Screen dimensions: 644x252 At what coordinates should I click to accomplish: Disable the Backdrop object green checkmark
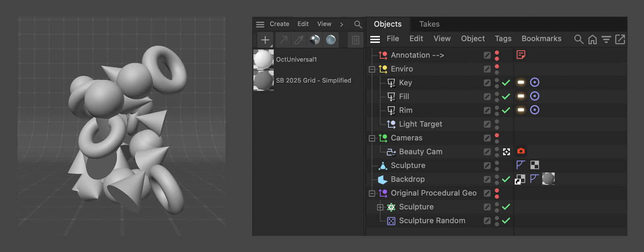[506, 179]
